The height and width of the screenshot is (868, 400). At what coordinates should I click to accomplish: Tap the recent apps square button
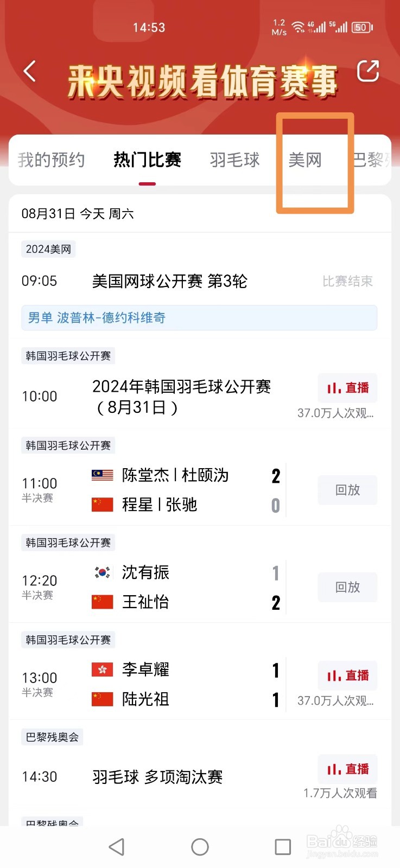click(283, 847)
